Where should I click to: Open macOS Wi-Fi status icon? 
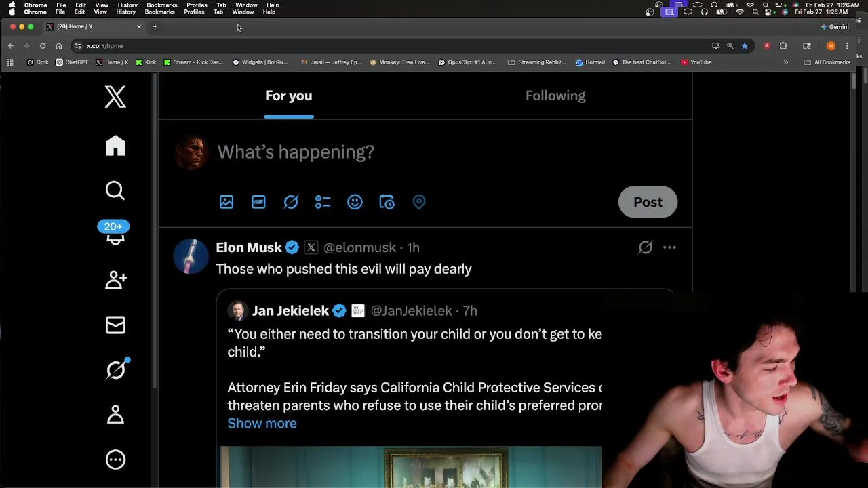(x=741, y=12)
